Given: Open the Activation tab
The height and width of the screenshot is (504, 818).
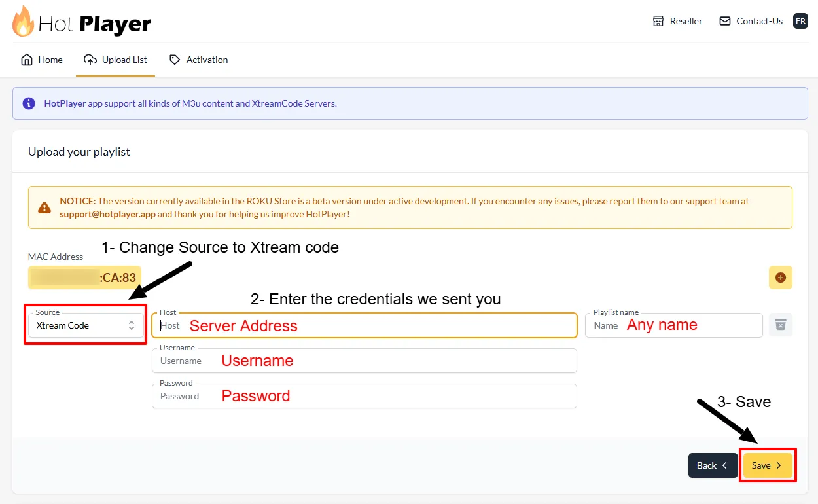Looking at the screenshot, I should 198,60.
